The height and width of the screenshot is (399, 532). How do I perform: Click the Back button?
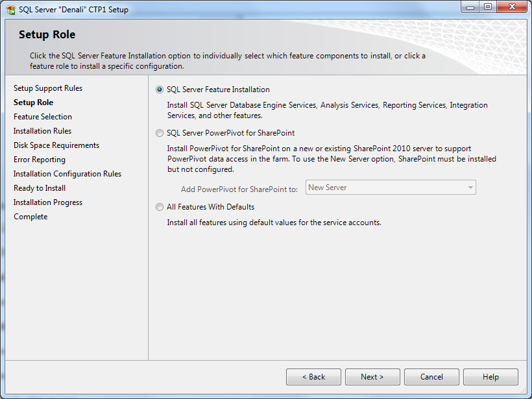click(x=313, y=377)
